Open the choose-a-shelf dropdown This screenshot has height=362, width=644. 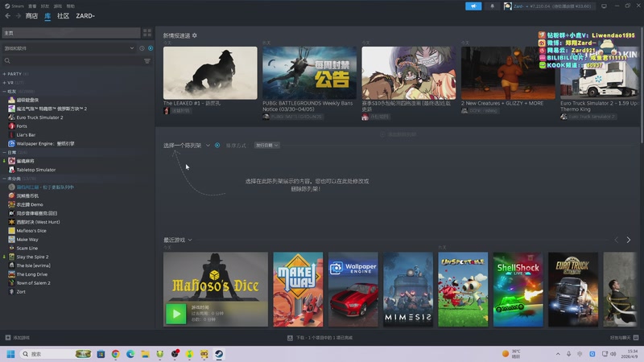tap(187, 146)
